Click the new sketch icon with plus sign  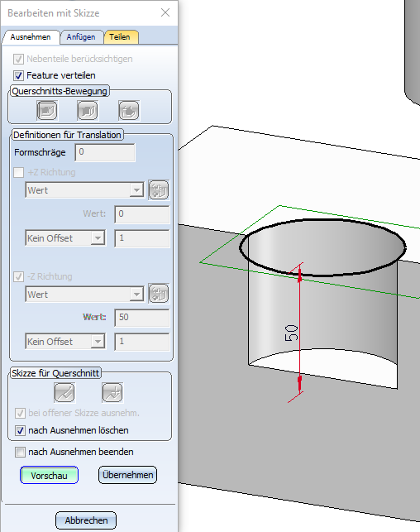[112, 392]
